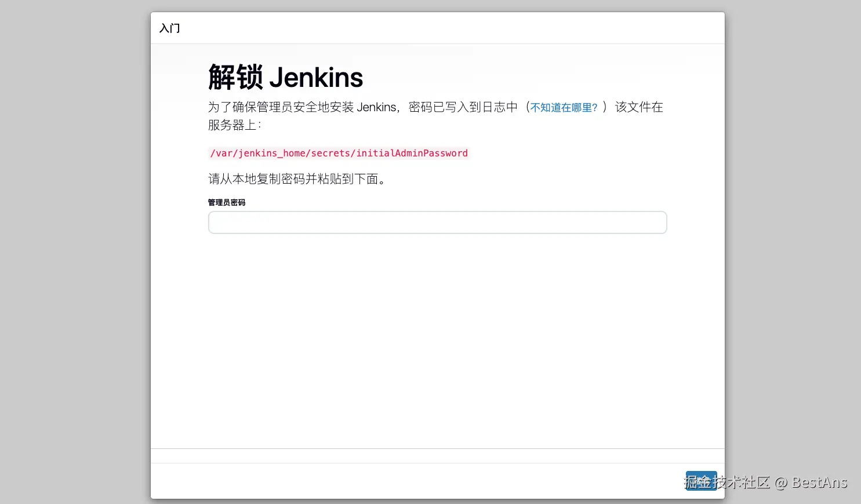861x504 pixels.
Task: Select the initialAdminPassword file path text
Action: pos(339,153)
